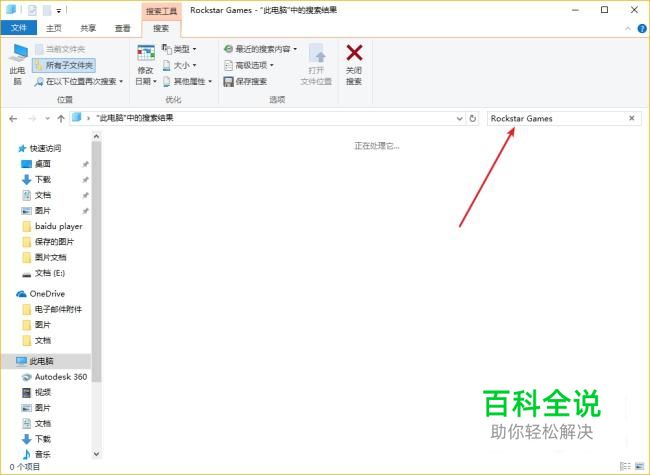The image size is (650, 475).
Task: Open drive 文档 (E:)
Action: pos(44,273)
